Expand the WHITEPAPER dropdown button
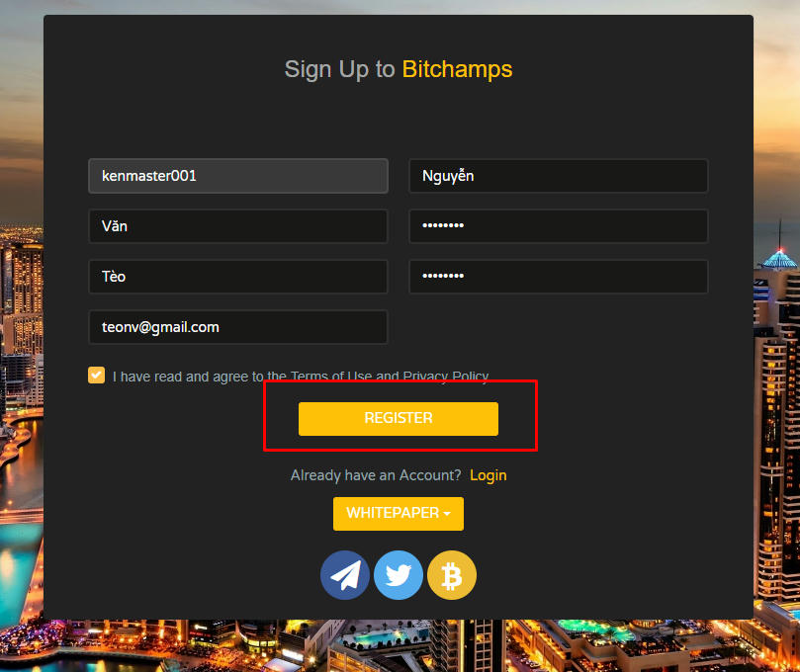 coord(399,514)
